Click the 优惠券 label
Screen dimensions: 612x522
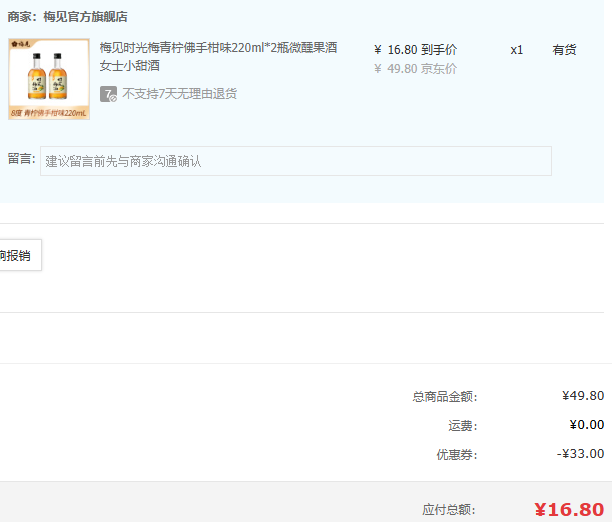click(457, 454)
